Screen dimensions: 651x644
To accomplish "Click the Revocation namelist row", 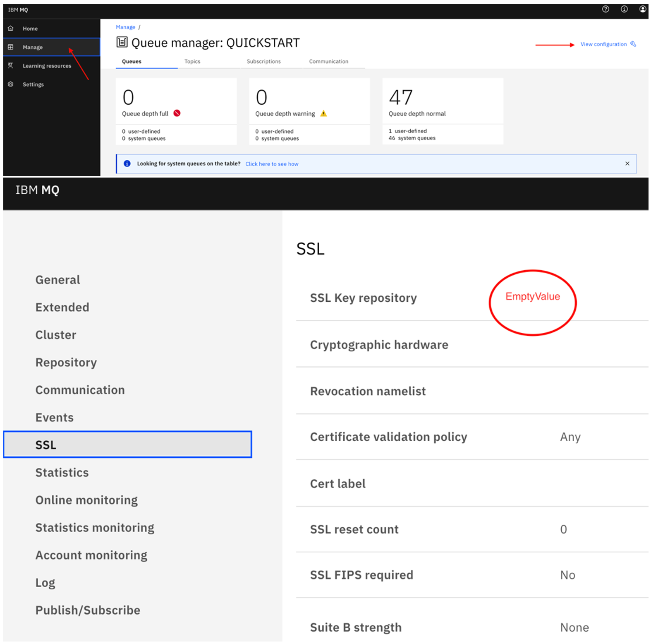I will (x=472, y=391).
